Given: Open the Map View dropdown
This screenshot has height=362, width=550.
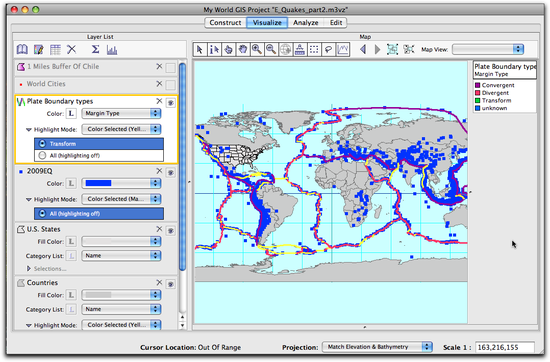Looking at the screenshot, I should coord(488,49).
